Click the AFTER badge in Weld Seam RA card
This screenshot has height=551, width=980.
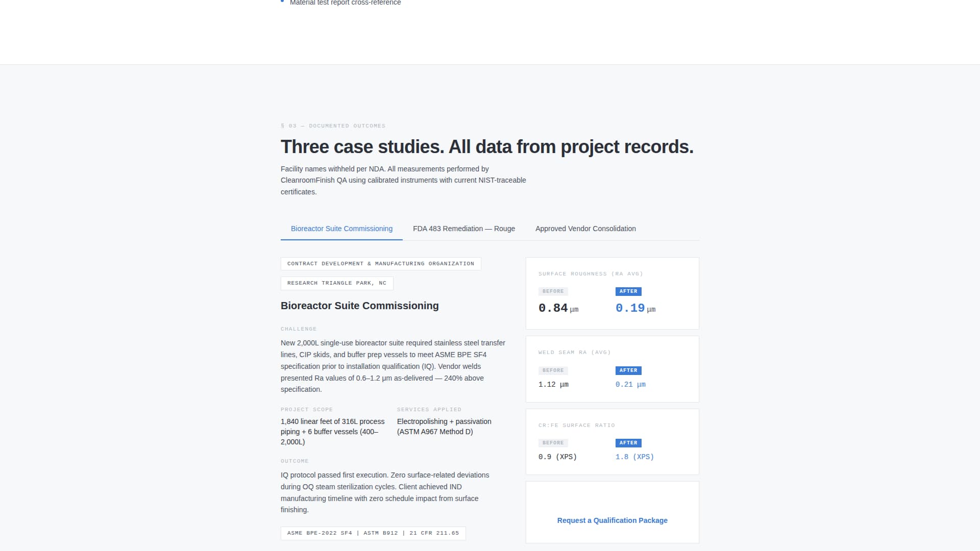point(628,370)
